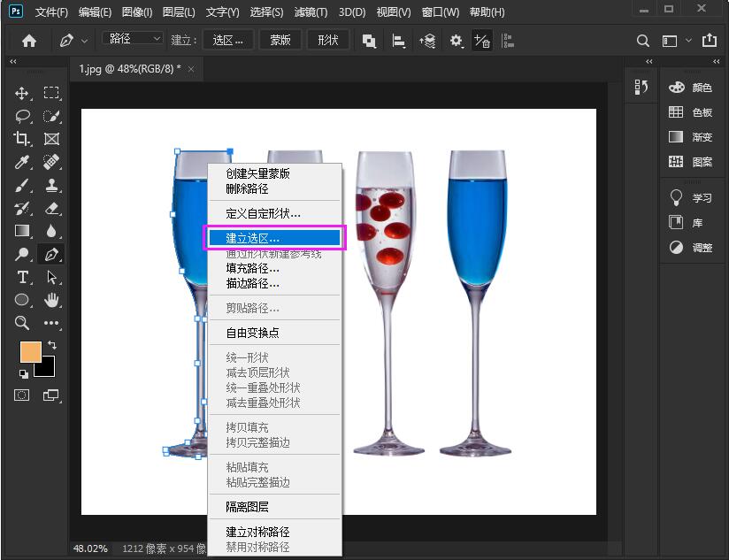Viewport: 729px width, 560px height.
Task: Swap foreground and background colors
Action: [x=52, y=345]
